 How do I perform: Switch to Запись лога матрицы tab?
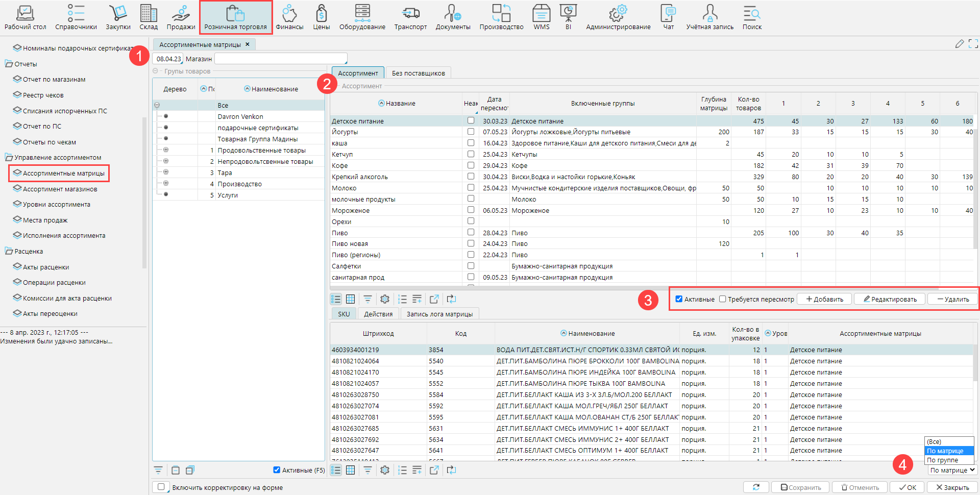[439, 314]
